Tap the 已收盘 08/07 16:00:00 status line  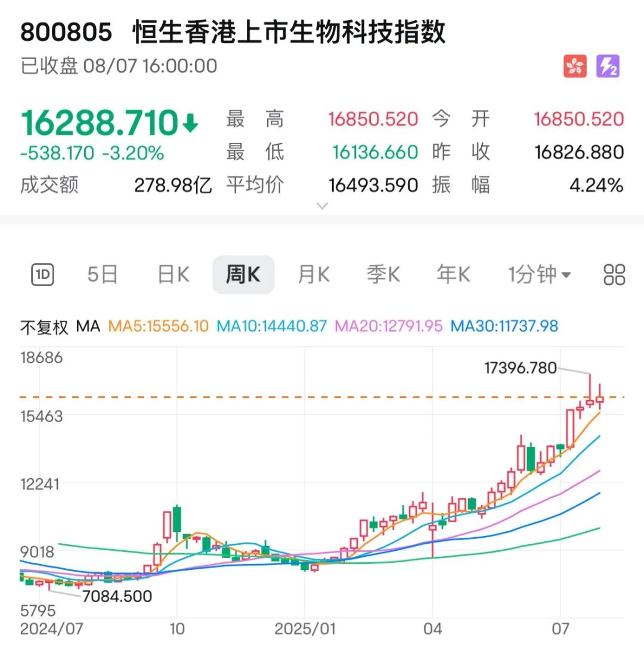tap(119, 66)
